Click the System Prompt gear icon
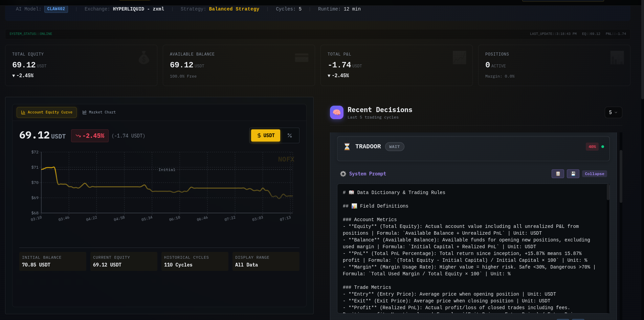Screen dimensions: 644x320 [x=343, y=174]
